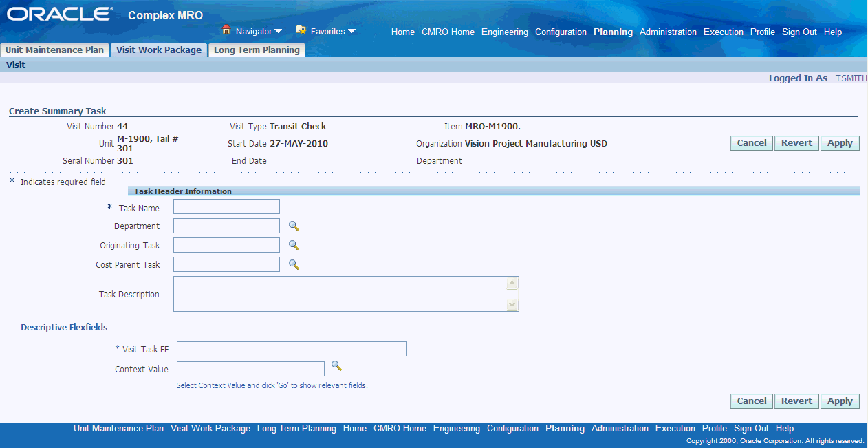Focus the Cost Parent Task input field

click(x=226, y=264)
